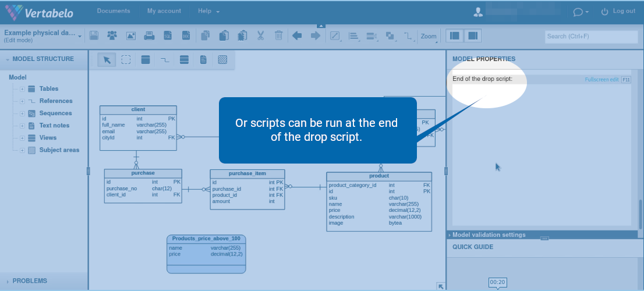This screenshot has height=291, width=644.
Task: Click the diagram corner navigator arrow icon
Action: pos(441,286)
